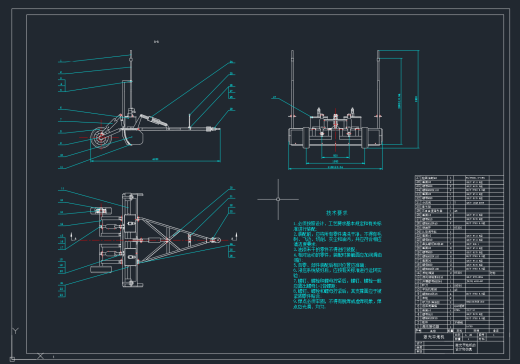520x364 pixels.
Task: Click the UCS X-Y axis icon
Action: click(27, 344)
